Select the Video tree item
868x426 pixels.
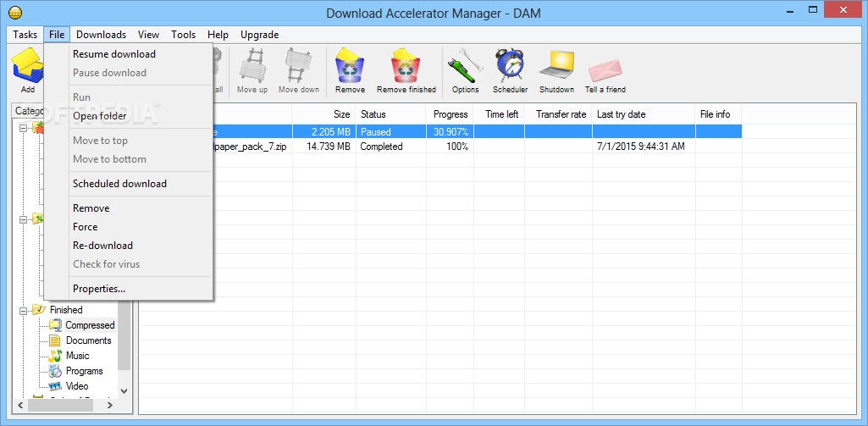click(77, 386)
